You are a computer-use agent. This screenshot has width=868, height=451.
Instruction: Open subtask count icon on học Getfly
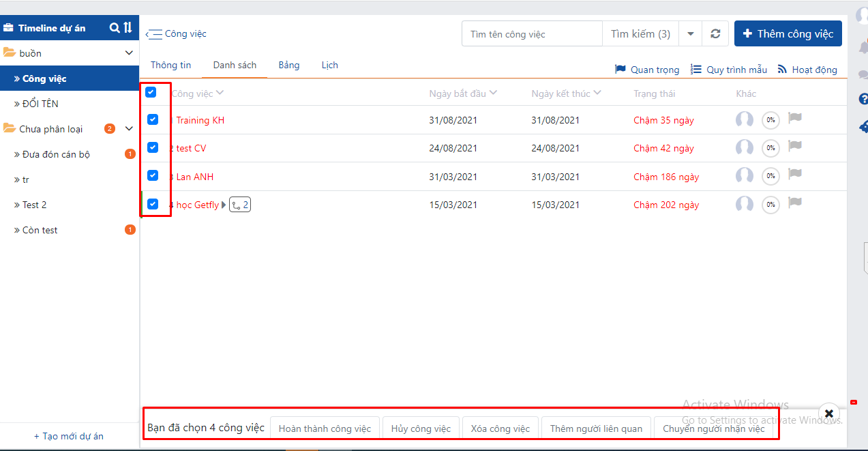(x=240, y=205)
